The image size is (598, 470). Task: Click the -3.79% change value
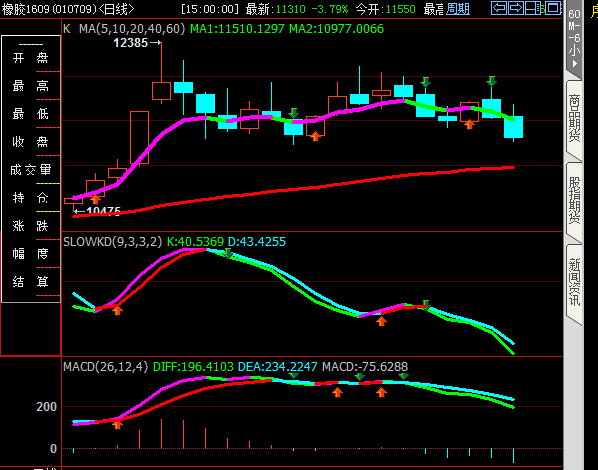point(330,9)
